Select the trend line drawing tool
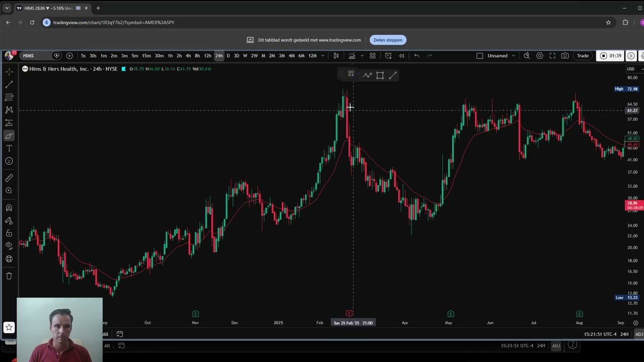The image size is (644, 362). pos(9,84)
